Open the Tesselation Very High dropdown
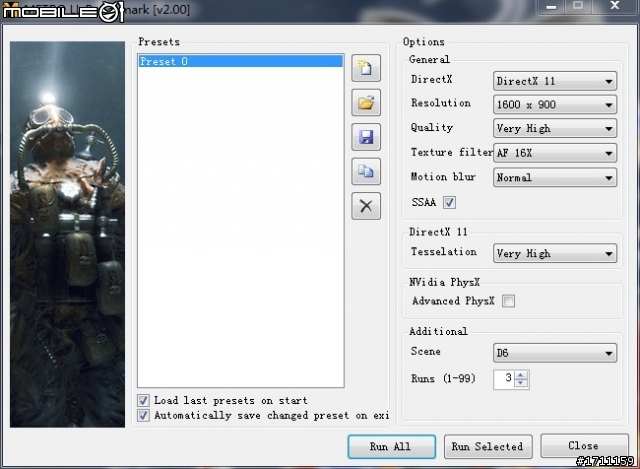The height and width of the screenshot is (469, 640). (555, 253)
